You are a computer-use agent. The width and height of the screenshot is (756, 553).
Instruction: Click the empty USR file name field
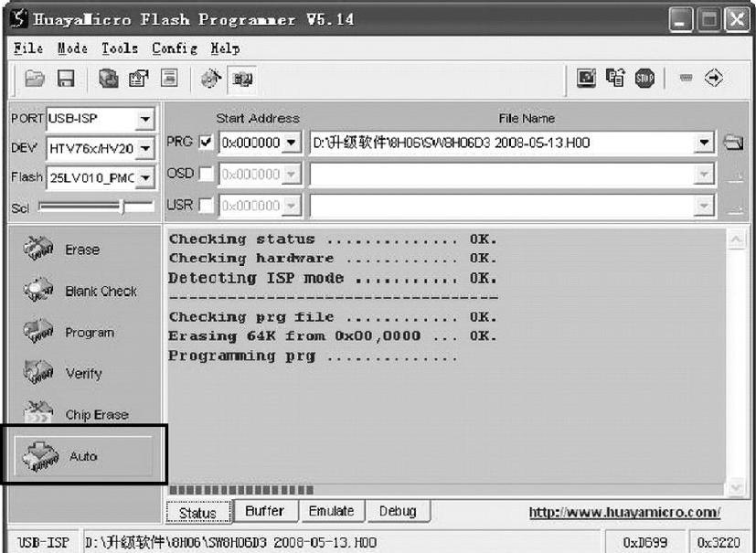click(x=503, y=207)
